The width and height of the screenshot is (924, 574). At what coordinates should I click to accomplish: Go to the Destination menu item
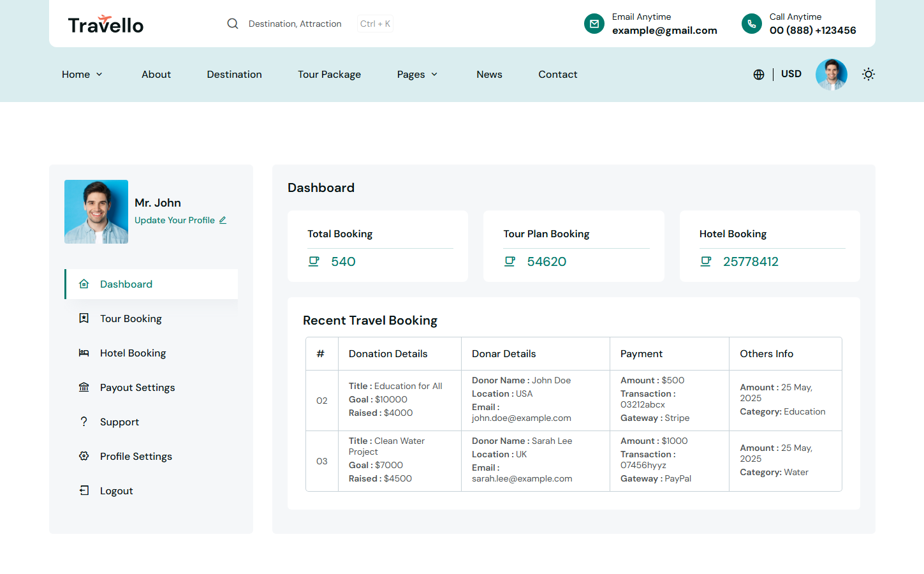pyautogui.click(x=234, y=75)
